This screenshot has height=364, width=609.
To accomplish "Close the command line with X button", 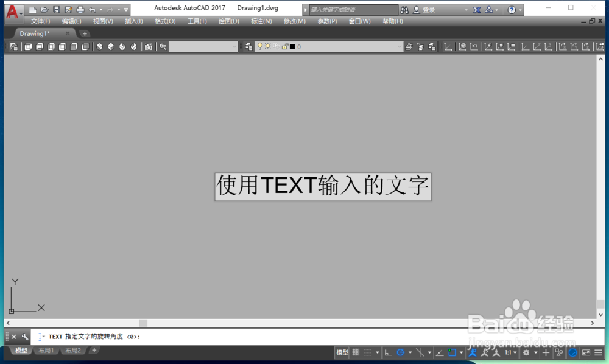I will (x=14, y=337).
